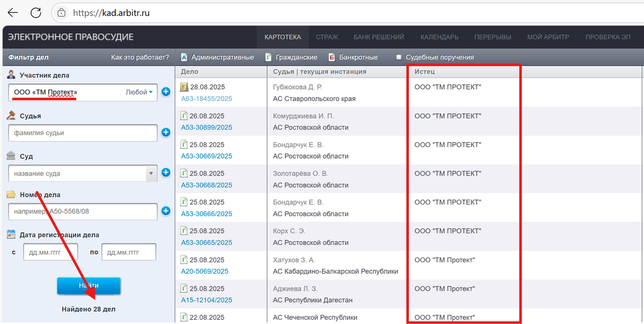Add another case number with plus icon

(166, 211)
